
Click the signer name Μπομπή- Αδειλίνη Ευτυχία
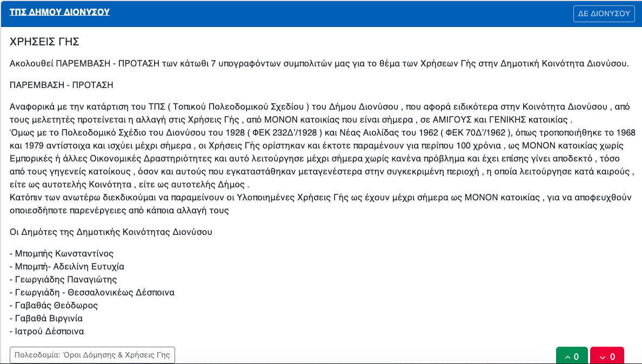(70, 267)
